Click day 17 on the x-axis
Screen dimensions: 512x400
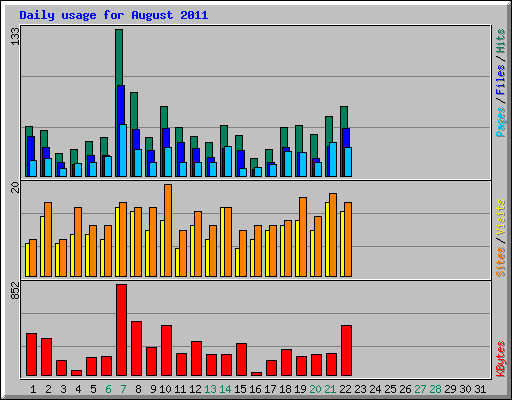coord(270,389)
